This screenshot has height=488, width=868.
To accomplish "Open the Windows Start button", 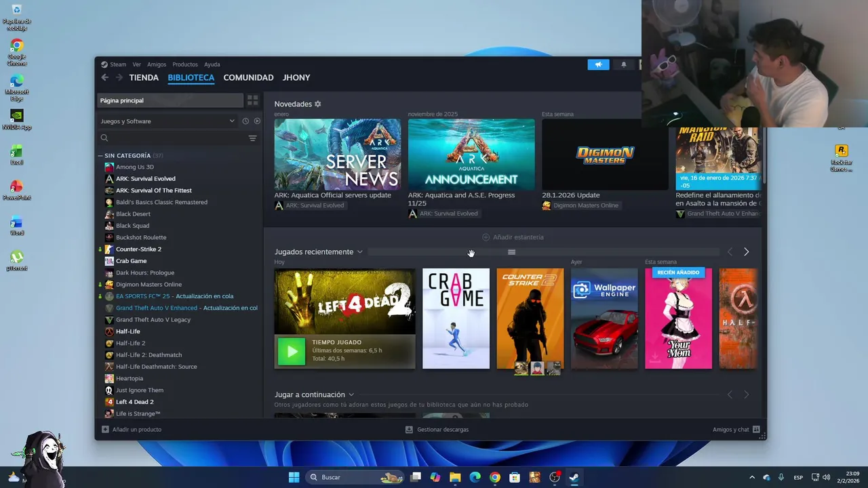I will click(x=294, y=477).
